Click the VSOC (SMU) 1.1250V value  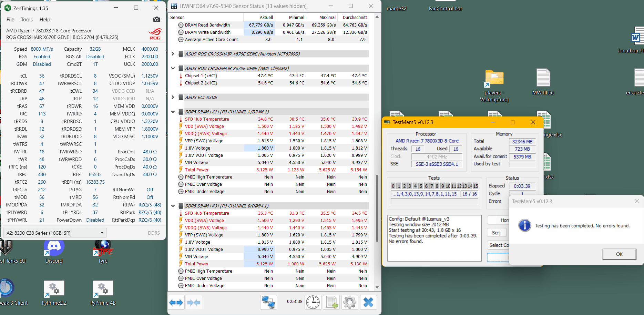(x=150, y=76)
